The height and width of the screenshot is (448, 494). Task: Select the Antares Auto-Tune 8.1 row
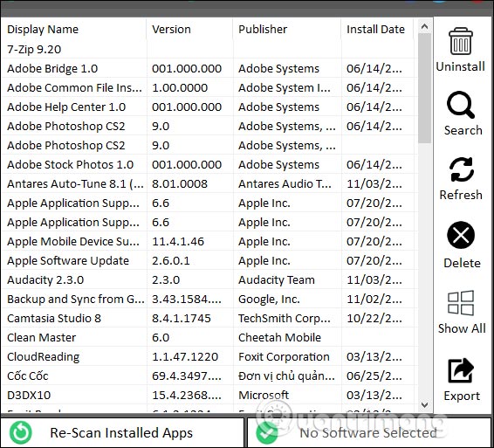(209, 183)
